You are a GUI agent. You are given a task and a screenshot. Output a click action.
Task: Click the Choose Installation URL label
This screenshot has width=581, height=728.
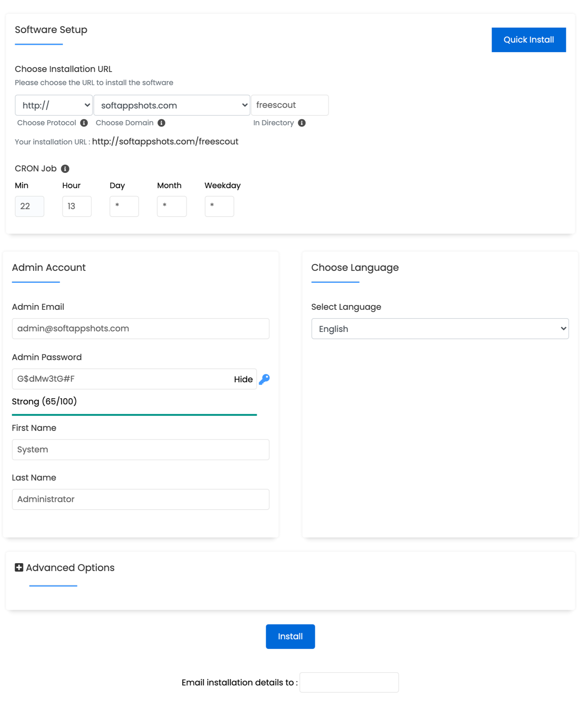point(63,69)
